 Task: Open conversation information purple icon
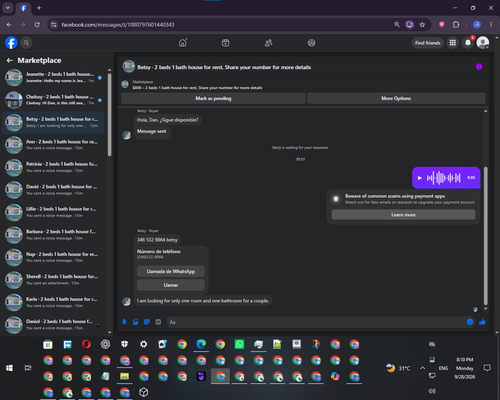click(479, 67)
